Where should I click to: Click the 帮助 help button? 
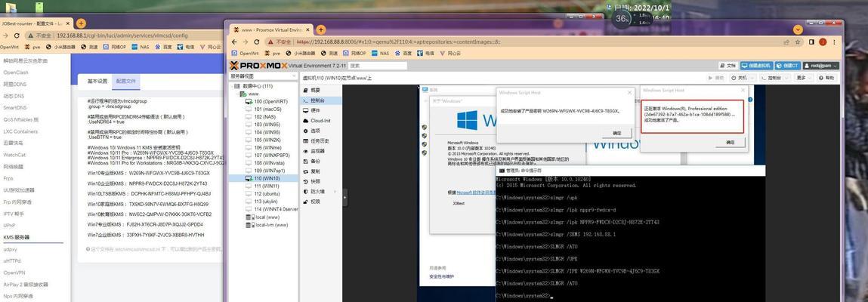[x=826, y=78]
